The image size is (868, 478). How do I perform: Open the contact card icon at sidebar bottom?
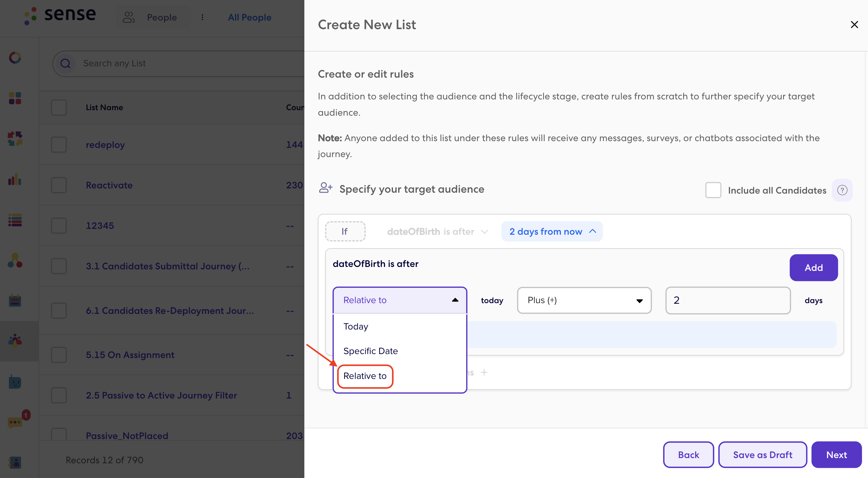(15, 462)
